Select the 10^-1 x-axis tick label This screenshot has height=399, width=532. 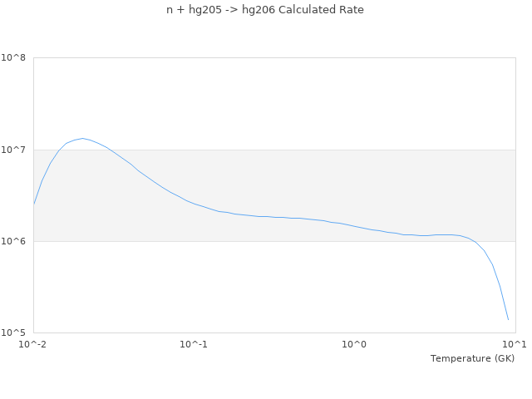pyautogui.click(x=194, y=344)
